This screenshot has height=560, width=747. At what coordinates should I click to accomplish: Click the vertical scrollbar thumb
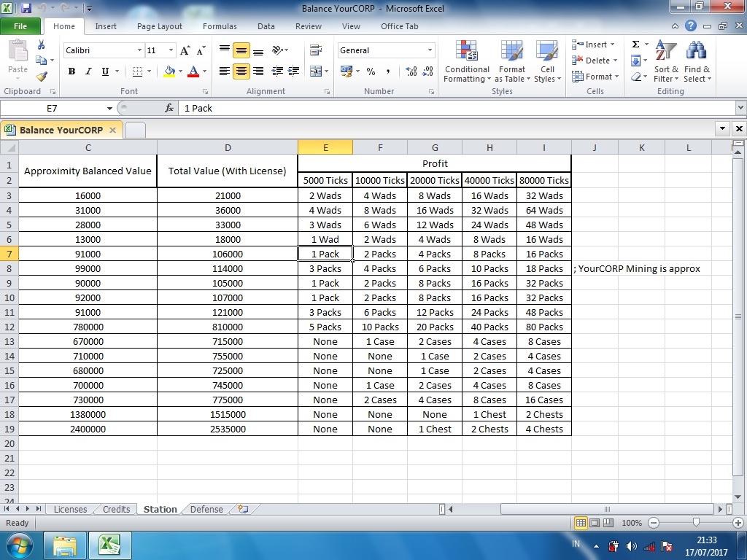(738, 316)
